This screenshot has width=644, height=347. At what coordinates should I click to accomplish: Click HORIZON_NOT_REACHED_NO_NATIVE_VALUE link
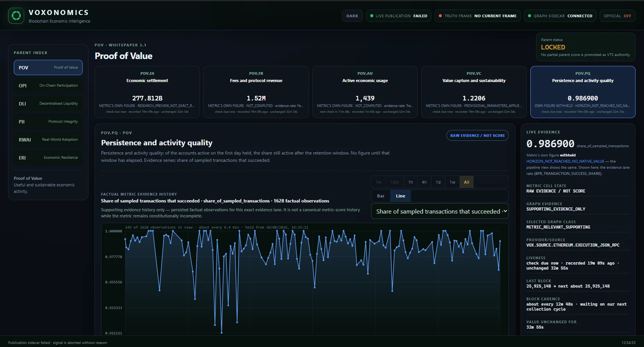565,161
